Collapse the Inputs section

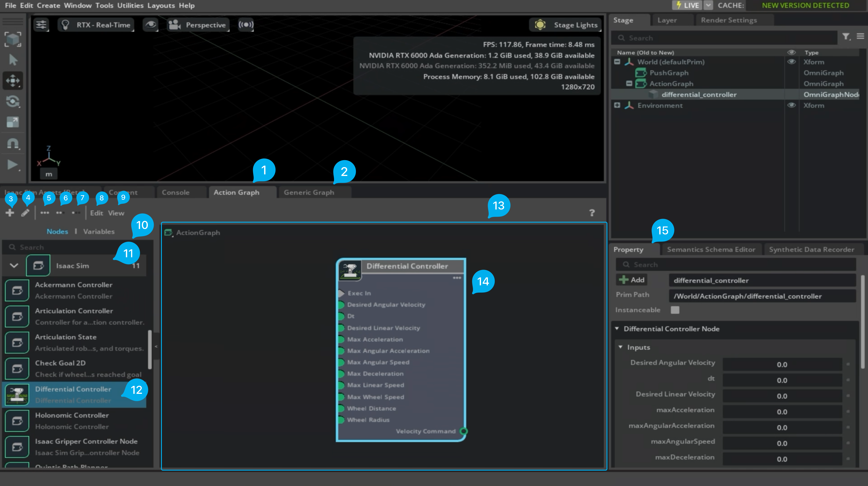tap(620, 347)
